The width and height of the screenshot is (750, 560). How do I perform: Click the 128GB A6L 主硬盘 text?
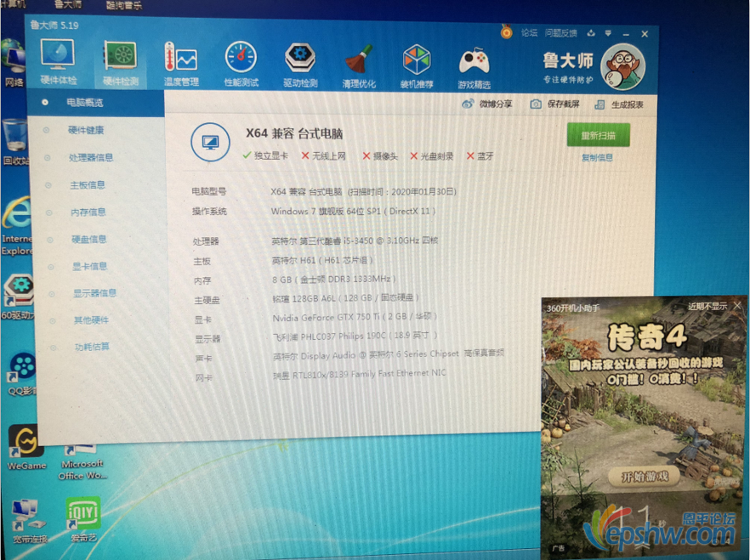[x=346, y=298]
